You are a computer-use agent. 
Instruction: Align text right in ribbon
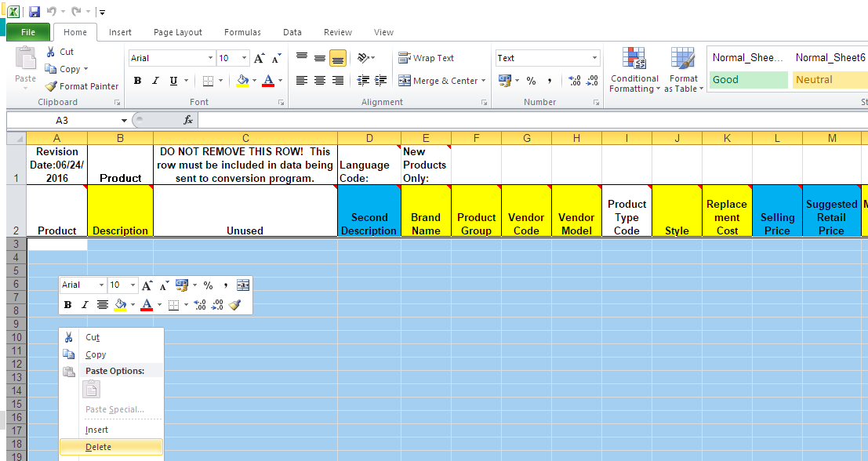(338, 81)
